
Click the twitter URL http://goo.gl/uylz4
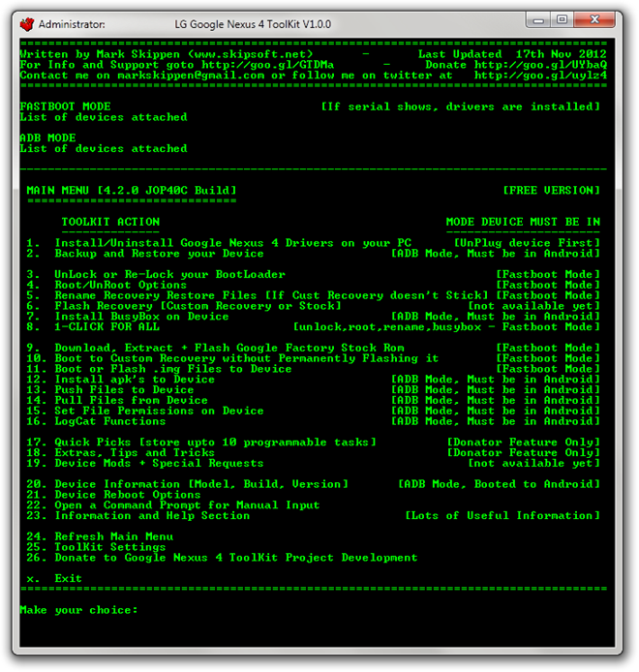(x=540, y=76)
